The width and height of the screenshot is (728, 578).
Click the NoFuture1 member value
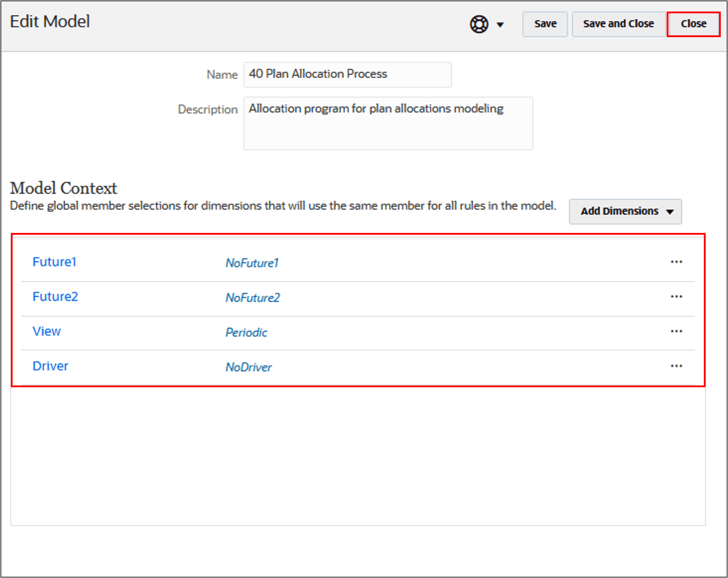(x=252, y=263)
